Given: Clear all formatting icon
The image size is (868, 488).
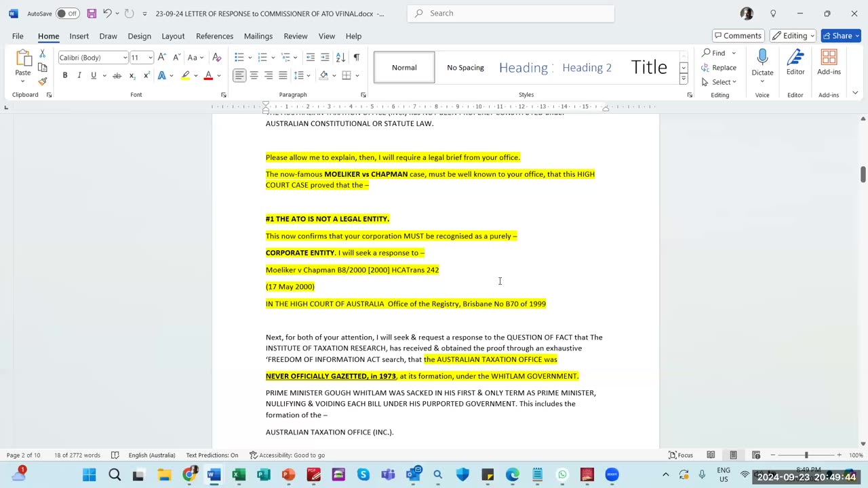Looking at the screenshot, I should [x=217, y=58].
